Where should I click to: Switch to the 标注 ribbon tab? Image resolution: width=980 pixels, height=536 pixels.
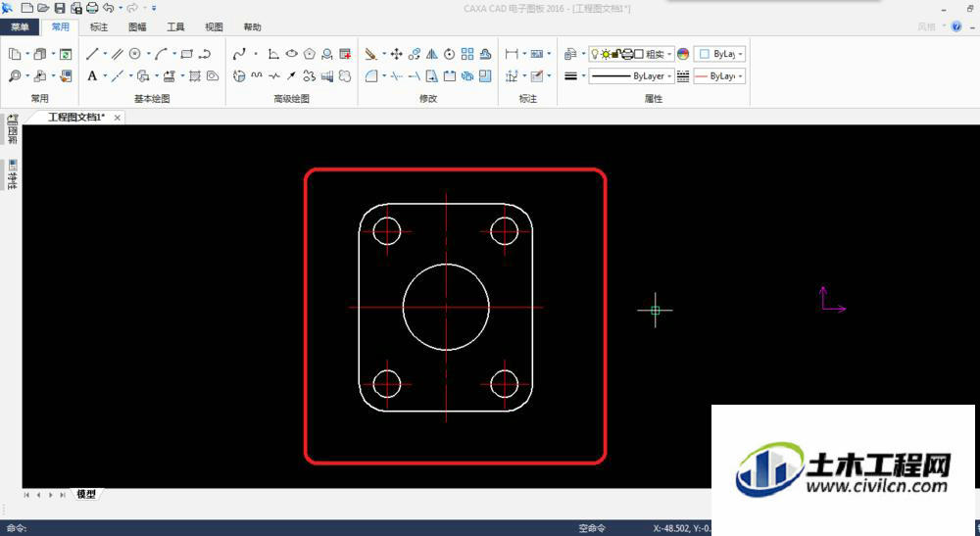pyautogui.click(x=99, y=26)
